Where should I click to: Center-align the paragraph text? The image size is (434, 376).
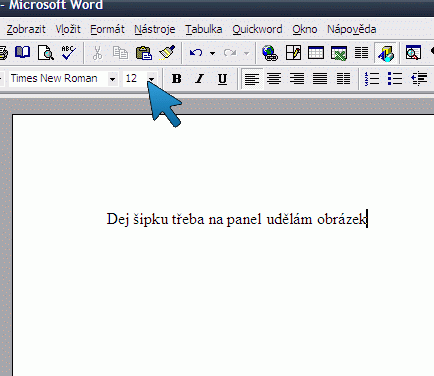(x=274, y=79)
